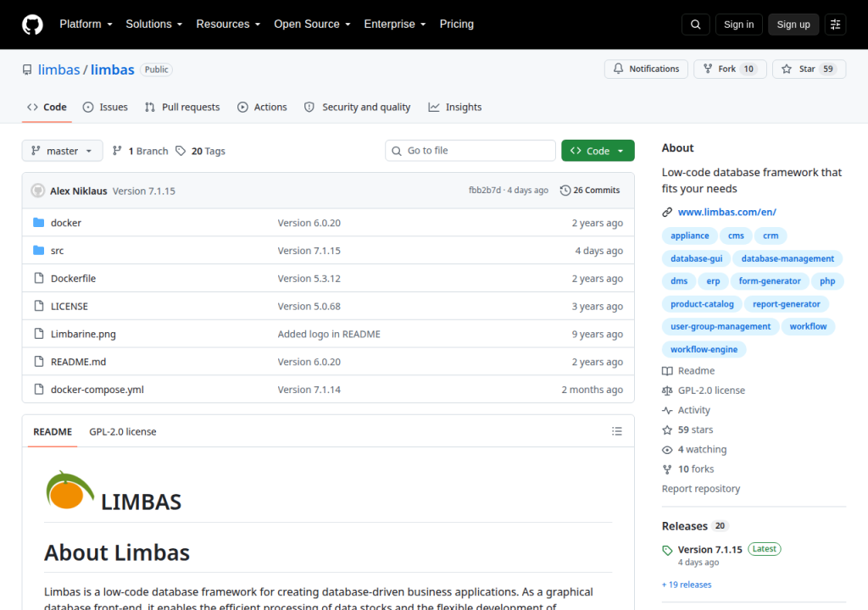Click the docker-compose.yml file icon
868x610 pixels.
[39, 389]
